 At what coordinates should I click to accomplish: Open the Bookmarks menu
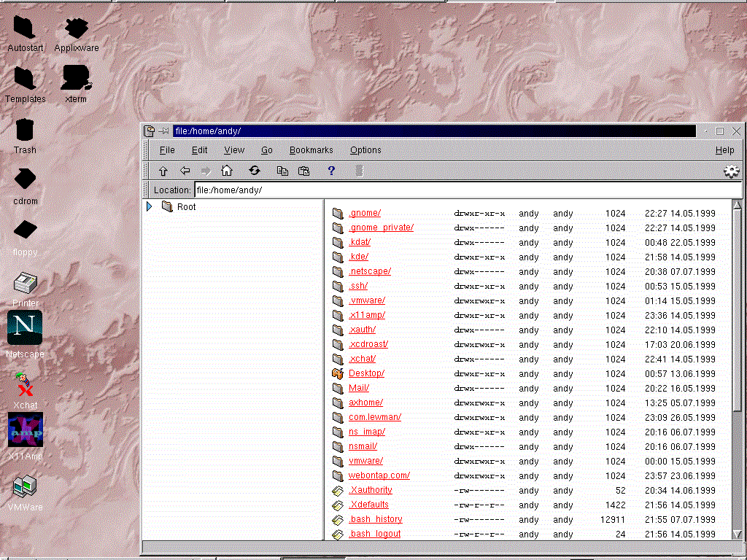tap(311, 150)
